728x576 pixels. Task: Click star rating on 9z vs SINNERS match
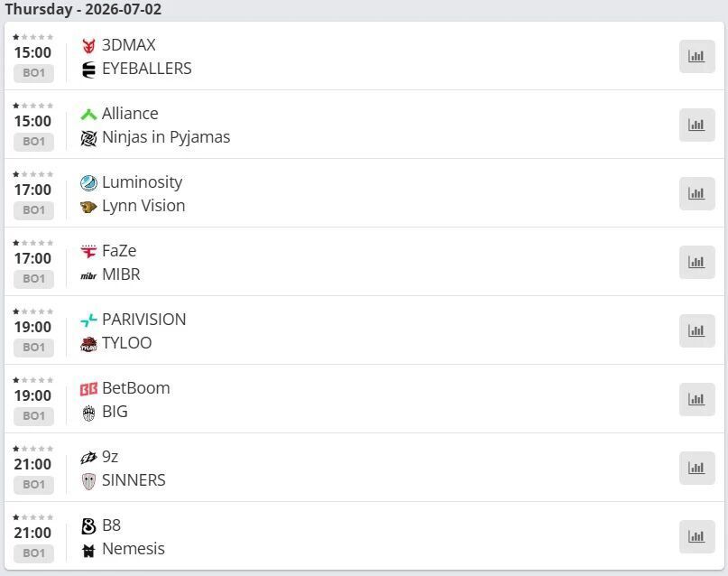33,449
